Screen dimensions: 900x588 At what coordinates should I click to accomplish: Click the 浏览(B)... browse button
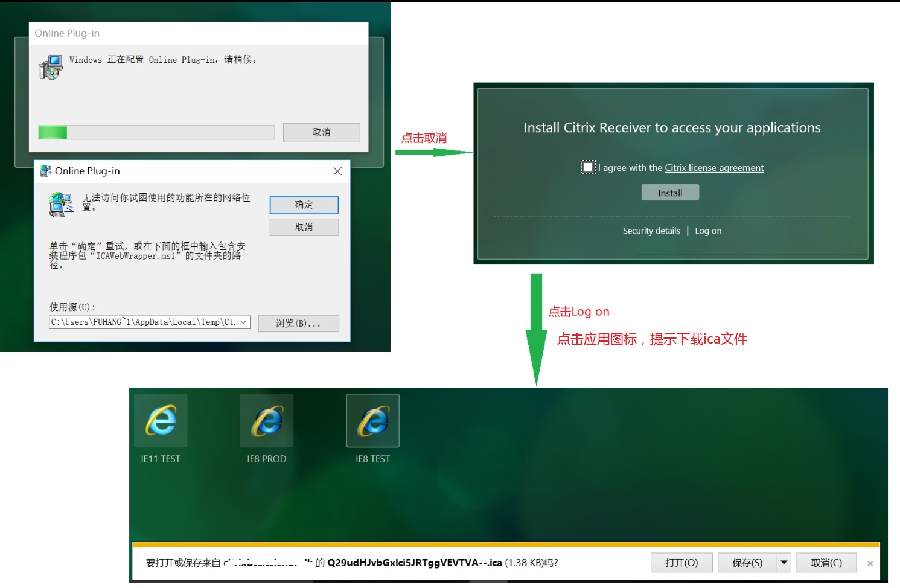pyautogui.click(x=298, y=323)
